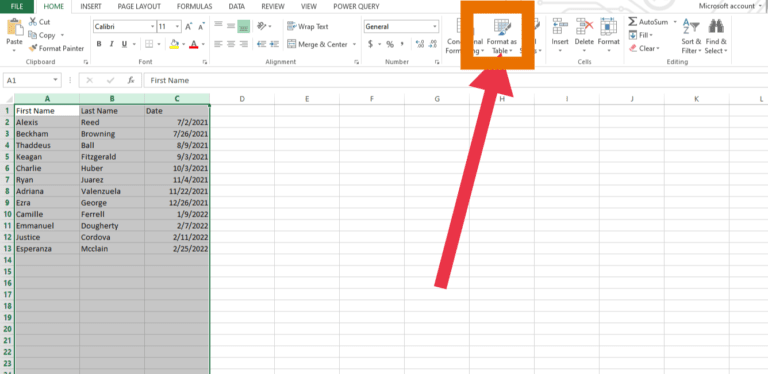The image size is (768, 374).
Task: Align text right
Action: click(243, 44)
